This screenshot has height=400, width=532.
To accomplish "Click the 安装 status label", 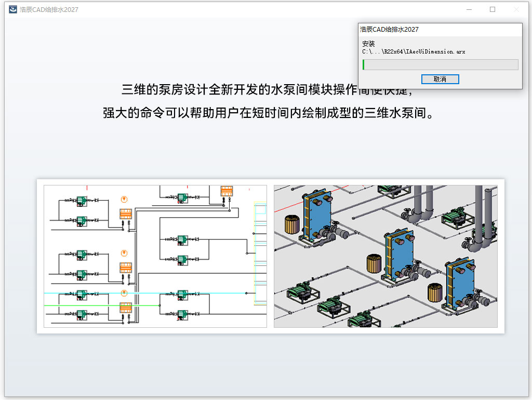I will [368, 44].
